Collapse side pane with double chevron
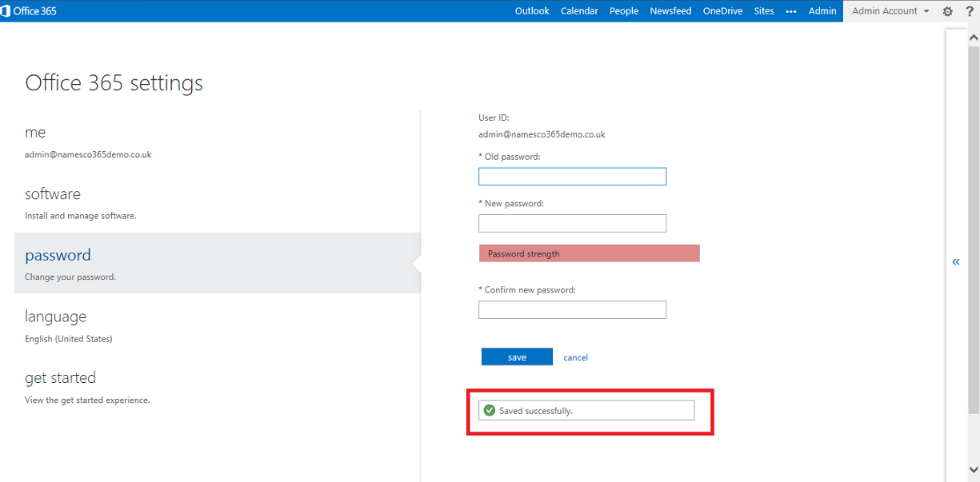Viewport: 980px width, 482px height. (956, 261)
